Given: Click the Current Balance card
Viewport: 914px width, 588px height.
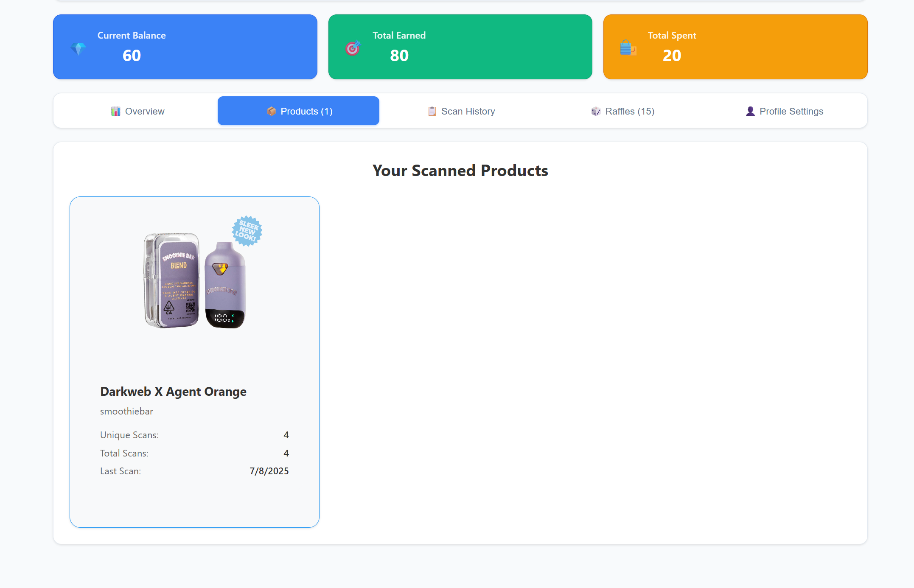Looking at the screenshot, I should (x=185, y=47).
